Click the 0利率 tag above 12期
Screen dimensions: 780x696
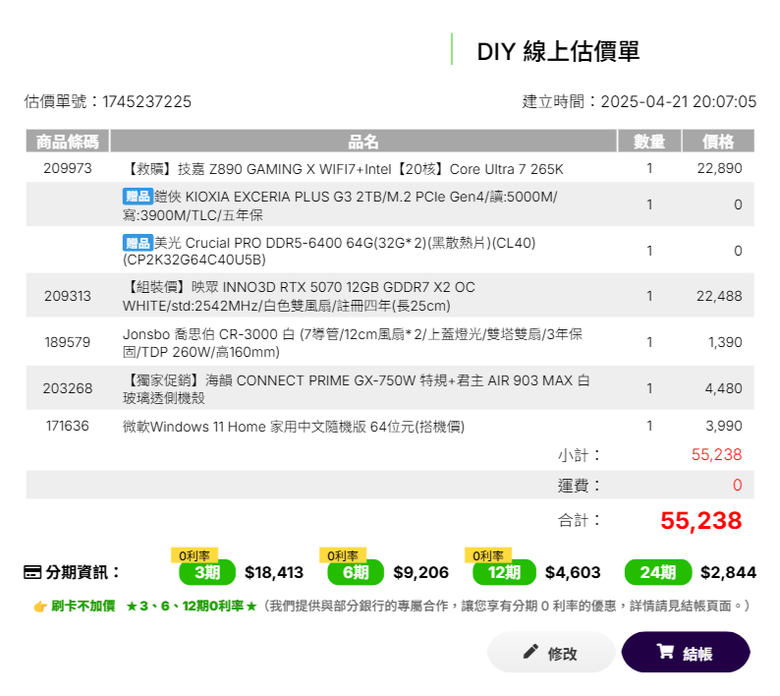point(488,555)
